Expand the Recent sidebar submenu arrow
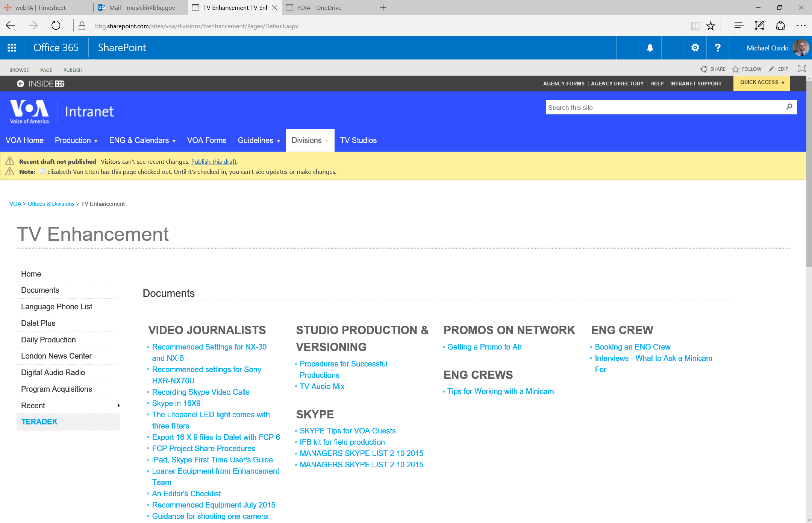812x523 pixels. 118,406
